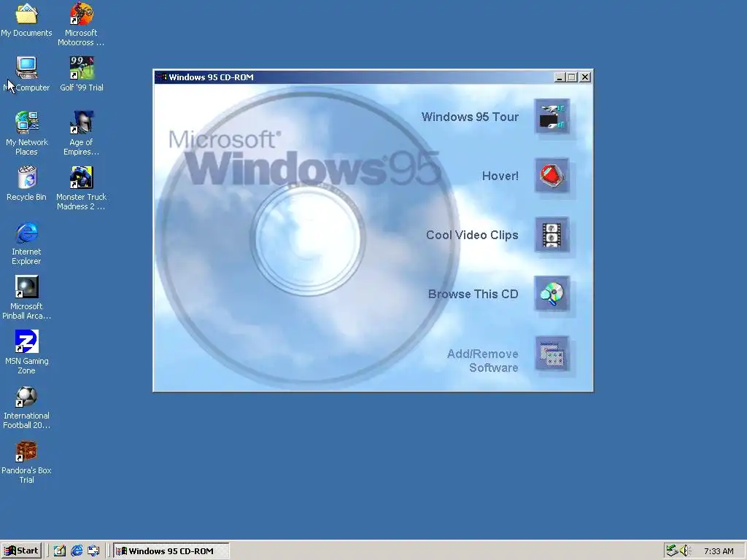This screenshot has height=560, width=747.
Task: Click the Show Desktop quick launch icon
Action: click(60, 551)
